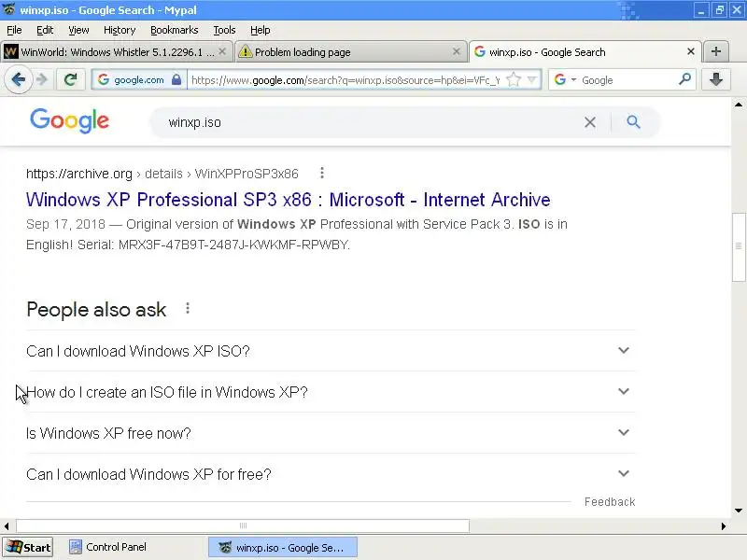The width and height of the screenshot is (747, 560).
Task: Open the Windows Start menu
Action: (x=27, y=547)
